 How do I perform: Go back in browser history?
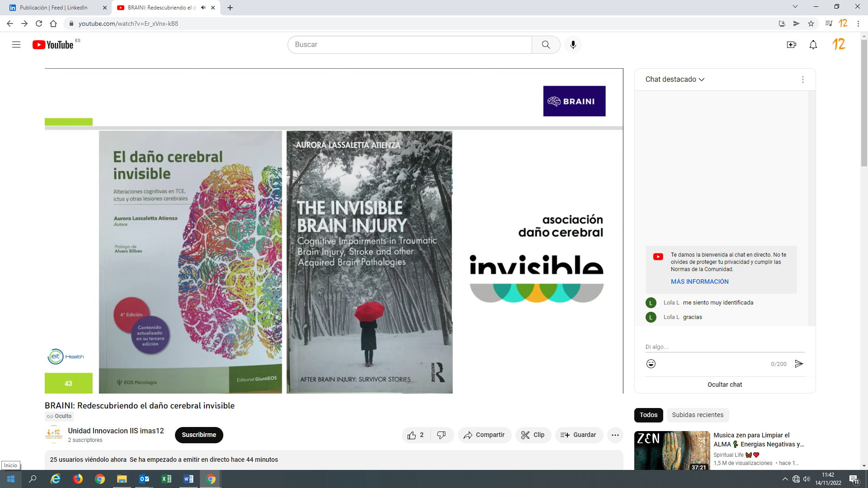[x=10, y=23]
